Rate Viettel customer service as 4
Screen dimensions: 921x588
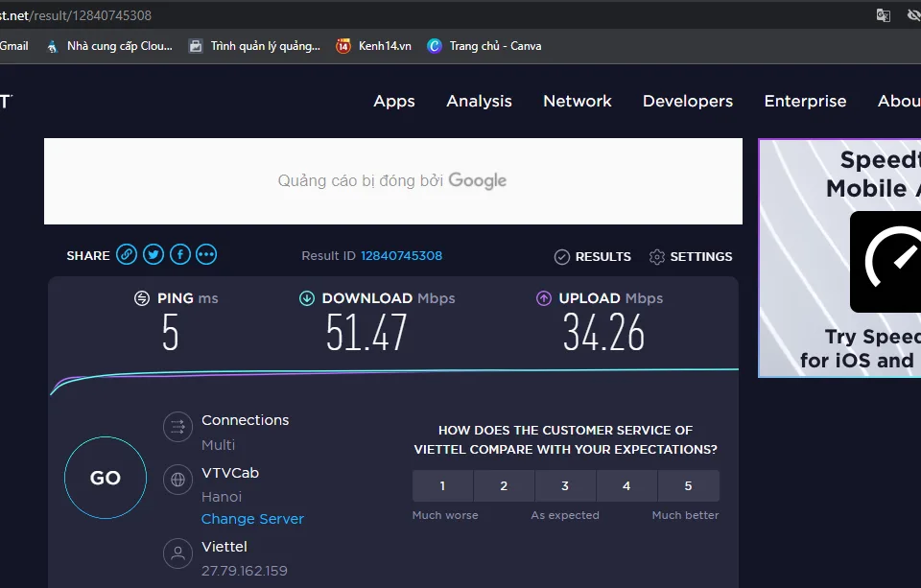pyautogui.click(x=626, y=485)
